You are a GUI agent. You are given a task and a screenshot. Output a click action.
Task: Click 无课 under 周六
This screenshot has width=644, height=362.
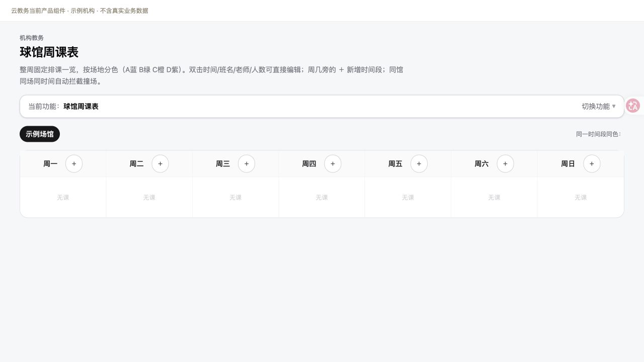tap(494, 198)
